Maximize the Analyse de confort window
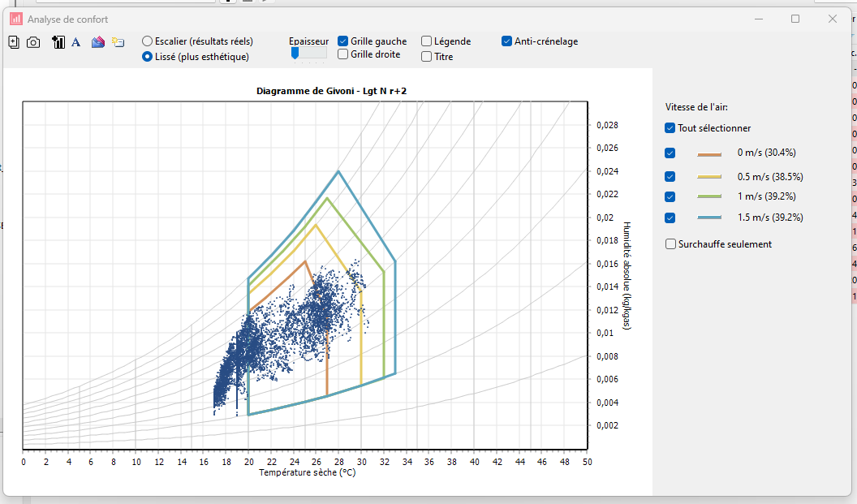857x504 pixels. pos(795,19)
